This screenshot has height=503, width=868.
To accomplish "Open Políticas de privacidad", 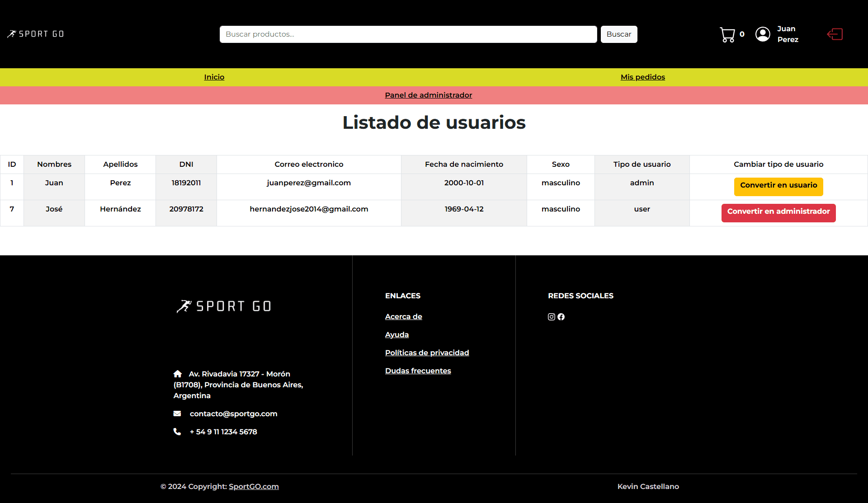I will point(427,353).
